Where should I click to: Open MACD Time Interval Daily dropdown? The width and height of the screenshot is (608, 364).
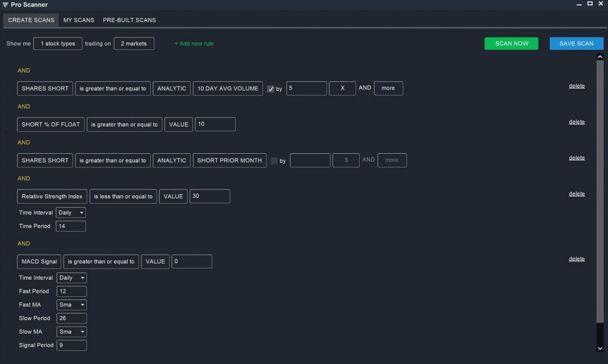(72, 277)
